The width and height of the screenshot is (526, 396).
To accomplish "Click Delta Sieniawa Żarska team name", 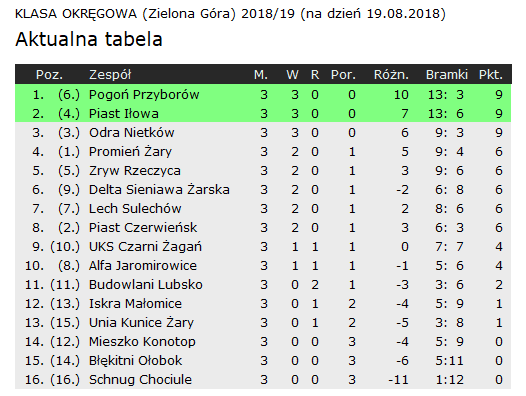I will coord(159,190).
